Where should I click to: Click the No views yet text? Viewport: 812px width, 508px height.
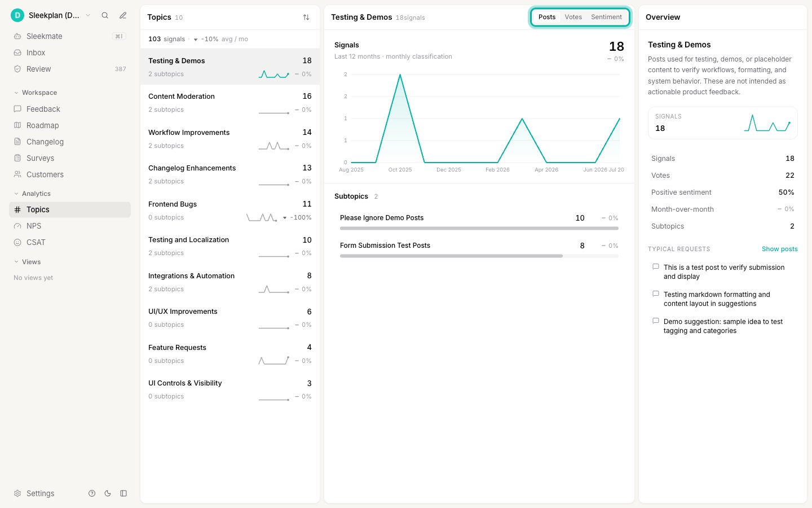coord(33,278)
